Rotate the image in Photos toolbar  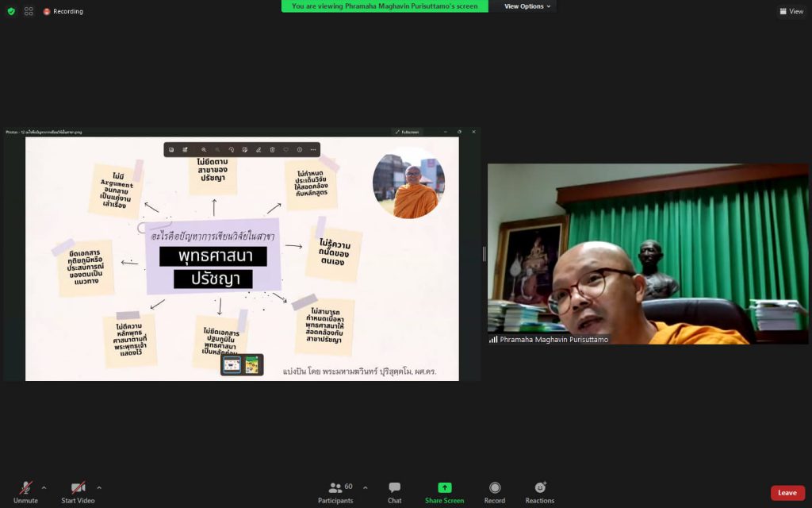pos(231,149)
